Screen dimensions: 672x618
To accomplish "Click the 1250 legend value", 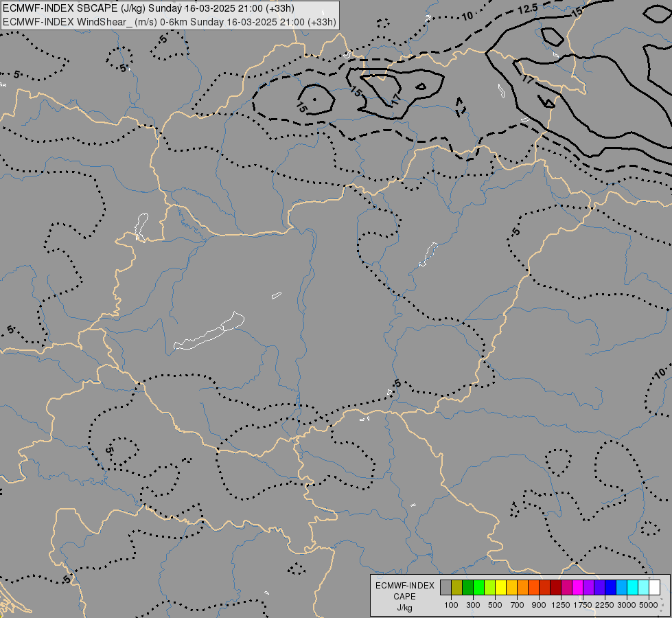I will [x=561, y=605].
